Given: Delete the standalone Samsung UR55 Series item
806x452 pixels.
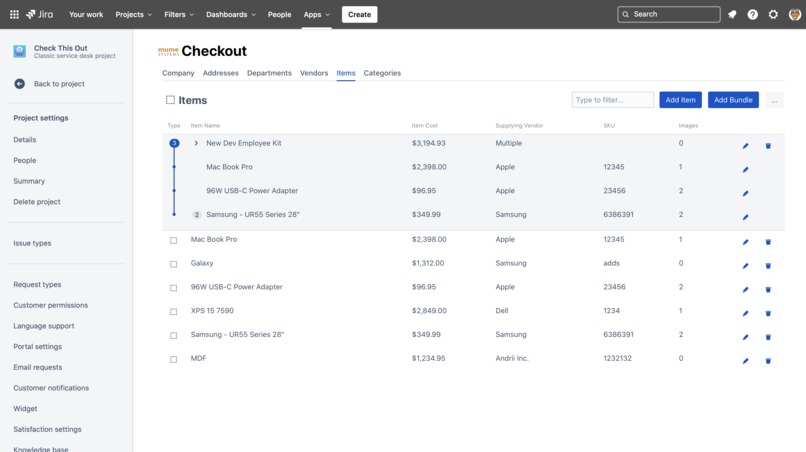Looking at the screenshot, I should 768,337.
